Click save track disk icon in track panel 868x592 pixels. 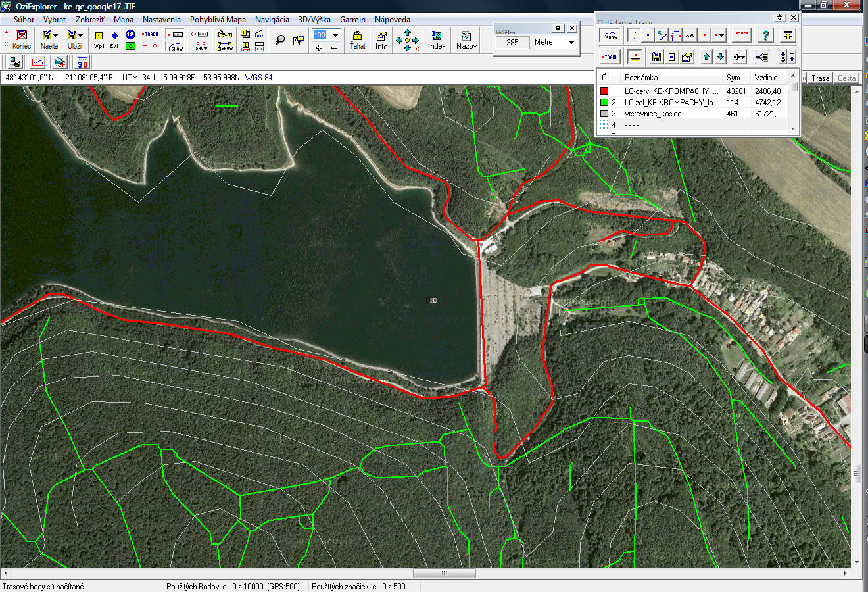coord(656,57)
